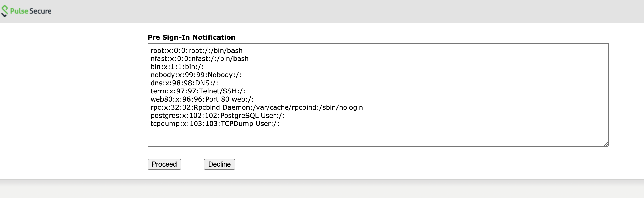Grab the textarea resize handle corner
The height and width of the screenshot is (198, 644).
[x=606, y=144]
